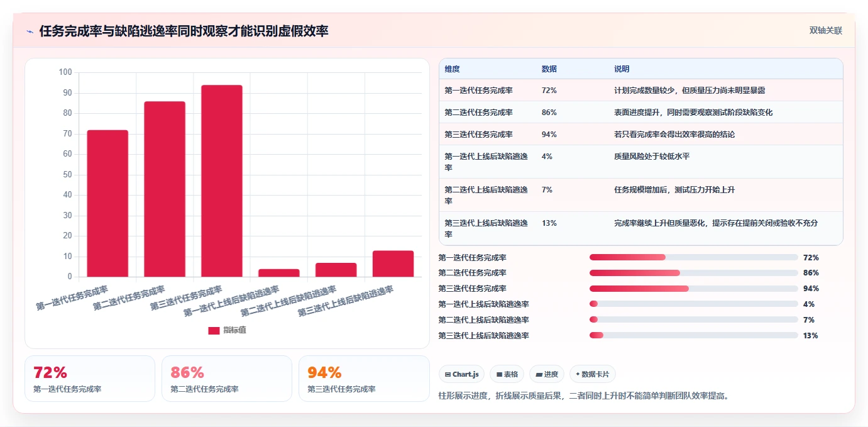
Task: Toggle the 指标值 legend swatch
Action: tap(214, 330)
